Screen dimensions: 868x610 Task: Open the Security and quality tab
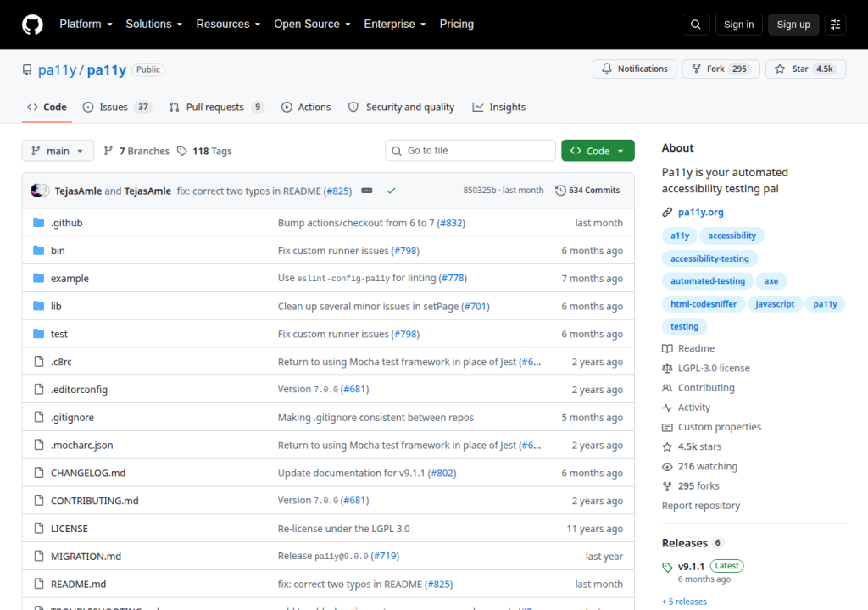coord(401,107)
